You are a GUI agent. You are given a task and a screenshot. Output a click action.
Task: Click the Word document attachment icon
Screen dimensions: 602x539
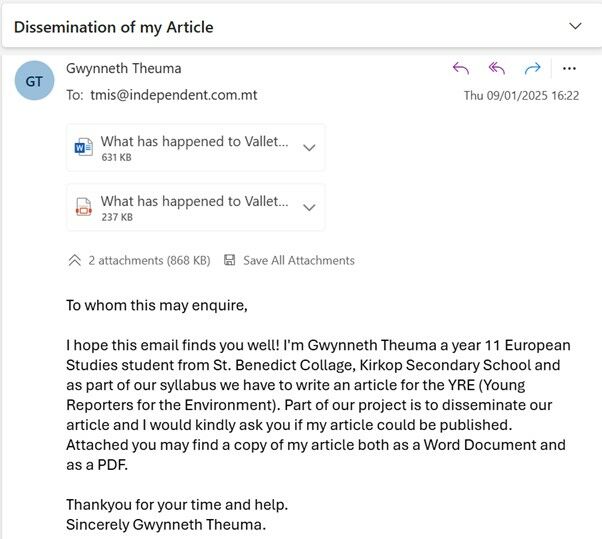pyautogui.click(x=84, y=148)
